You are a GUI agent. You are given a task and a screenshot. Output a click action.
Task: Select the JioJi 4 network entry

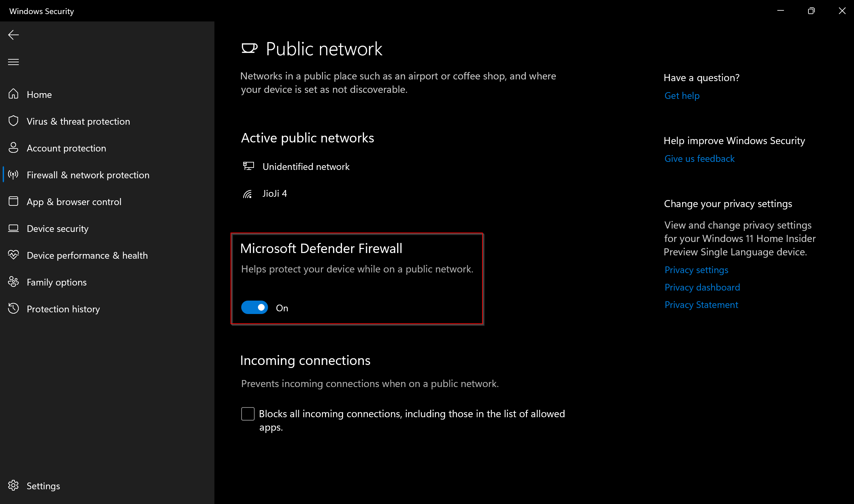(x=275, y=193)
